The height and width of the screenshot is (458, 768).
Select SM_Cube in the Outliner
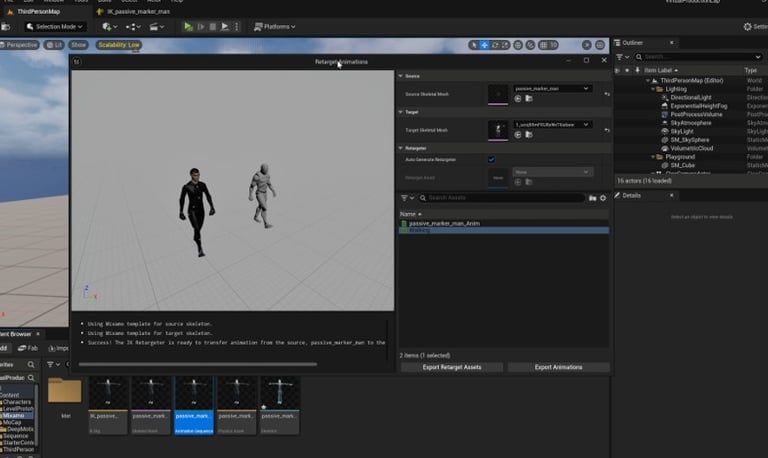coord(682,165)
